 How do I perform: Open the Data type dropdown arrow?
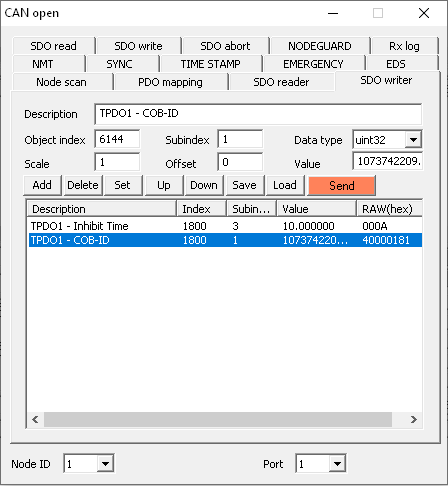413,140
